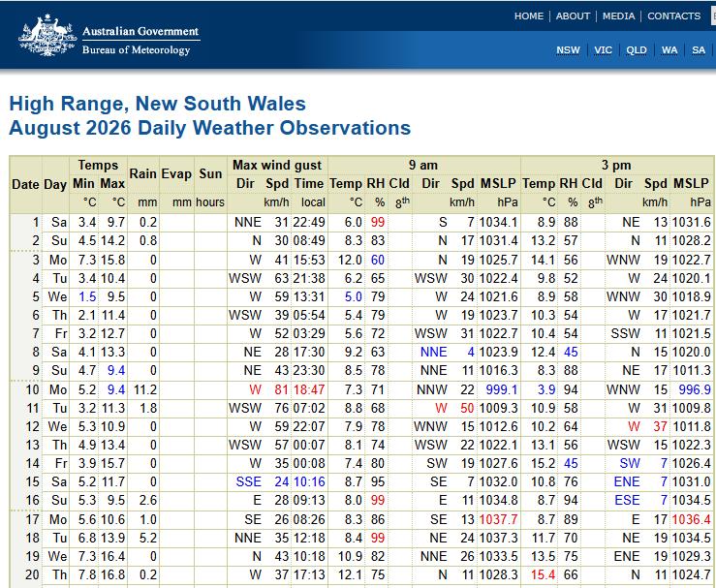The height and width of the screenshot is (588, 716).
Task: Select the 999.1 MSLP value
Action: pyautogui.click(x=501, y=389)
